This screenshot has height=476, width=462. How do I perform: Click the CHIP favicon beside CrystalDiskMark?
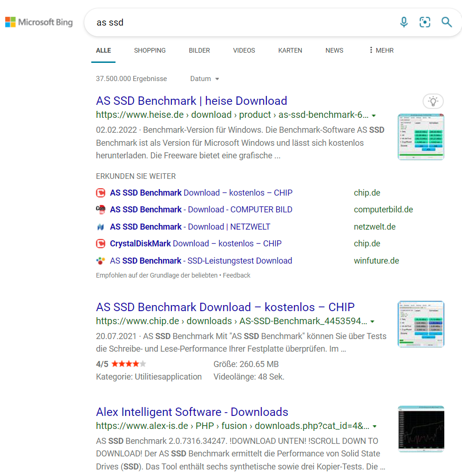click(x=101, y=244)
